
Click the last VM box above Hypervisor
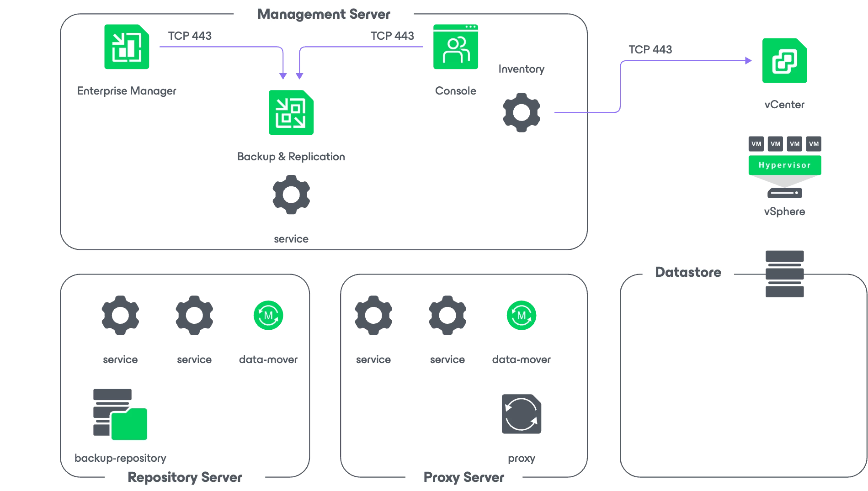coord(814,144)
